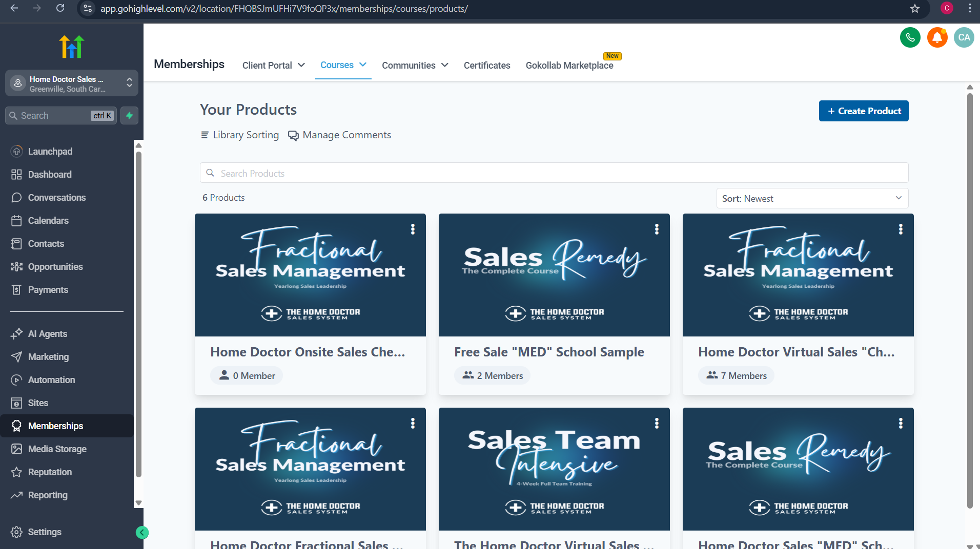Open options menu for Free Sale MED School Sample
This screenshot has height=549, width=980.
657,229
